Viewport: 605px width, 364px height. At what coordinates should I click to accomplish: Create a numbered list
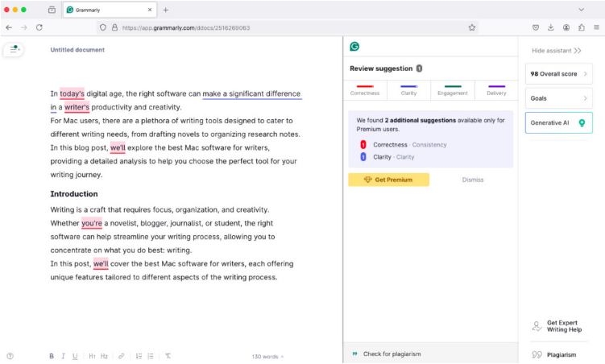[139, 355]
